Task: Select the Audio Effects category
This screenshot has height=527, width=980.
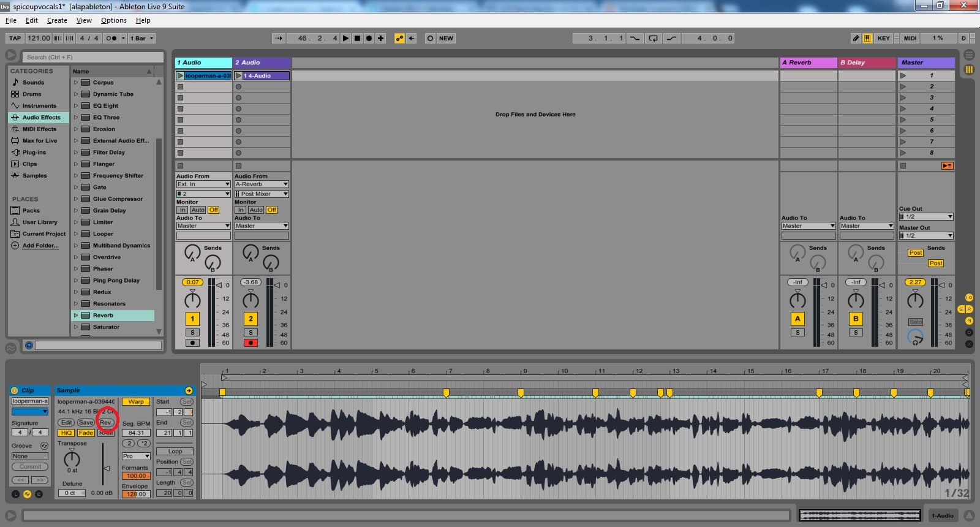Action: (39, 118)
